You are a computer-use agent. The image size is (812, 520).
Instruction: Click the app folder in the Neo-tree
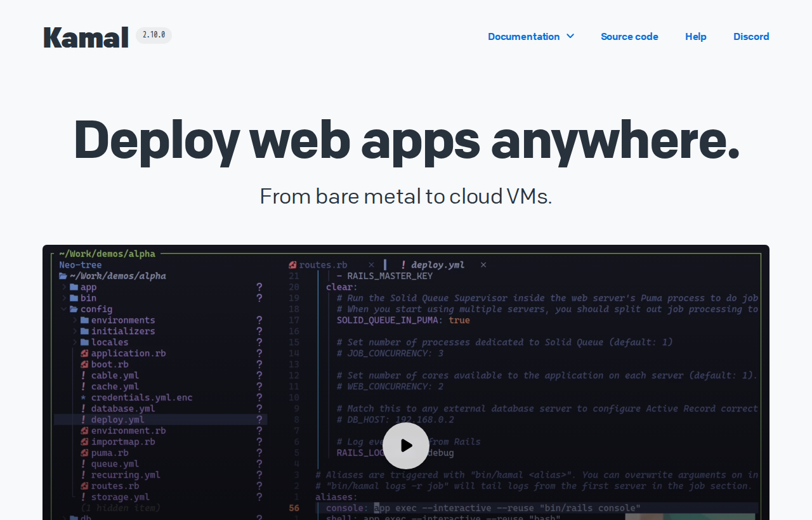point(83,287)
